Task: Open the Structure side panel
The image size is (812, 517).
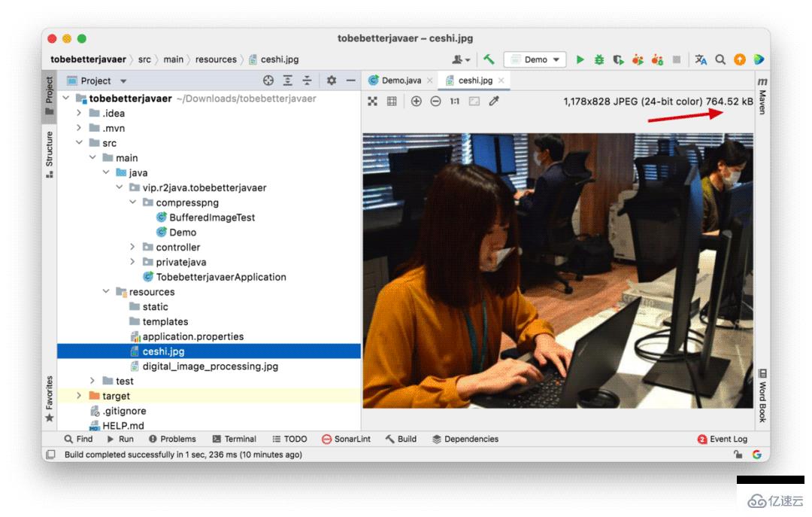Action: tap(49, 154)
